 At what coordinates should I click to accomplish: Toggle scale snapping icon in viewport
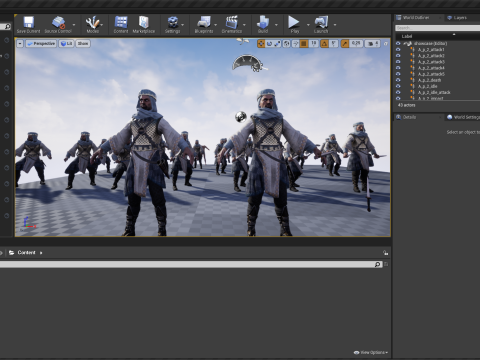point(345,44)
